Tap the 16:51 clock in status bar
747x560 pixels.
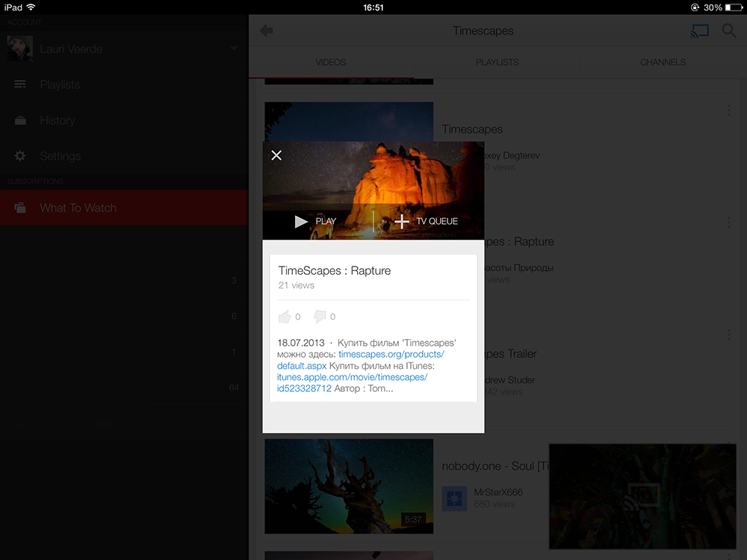coord(373,7)
